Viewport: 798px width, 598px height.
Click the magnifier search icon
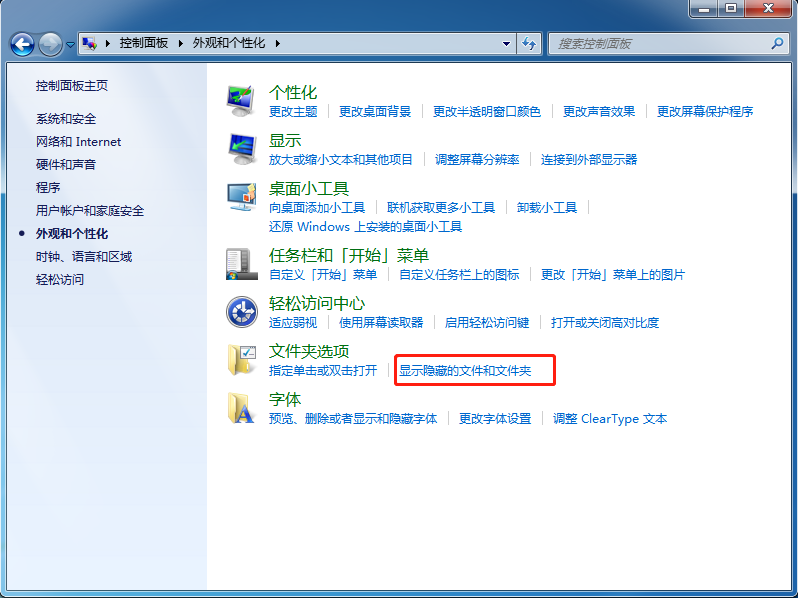pyautogui.click(x=777, y=44)
